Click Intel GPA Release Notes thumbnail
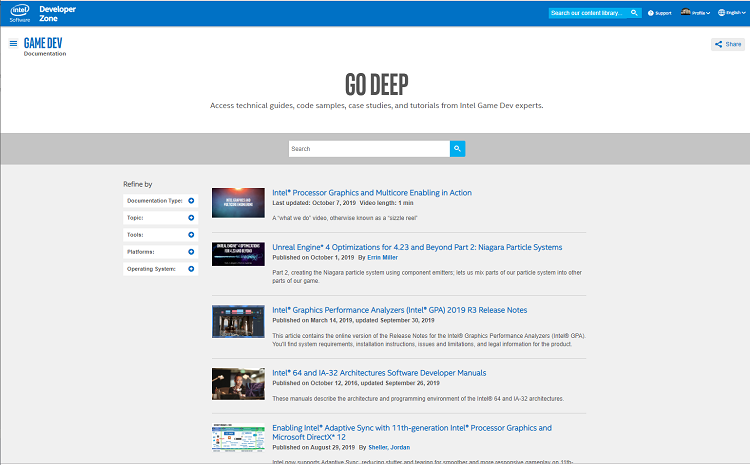750x465 pixels. tap(238, 321)
